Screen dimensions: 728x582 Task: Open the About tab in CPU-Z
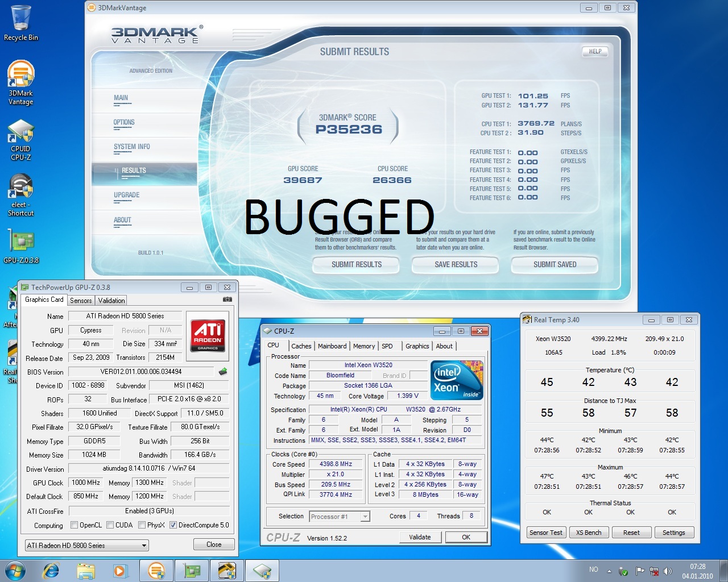pos(444,346)
